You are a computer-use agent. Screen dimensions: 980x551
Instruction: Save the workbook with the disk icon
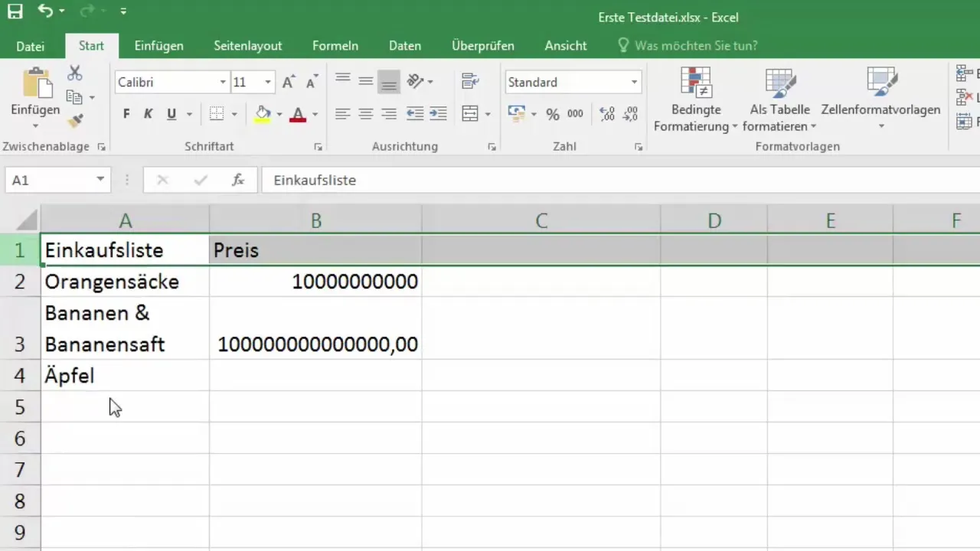15,11
